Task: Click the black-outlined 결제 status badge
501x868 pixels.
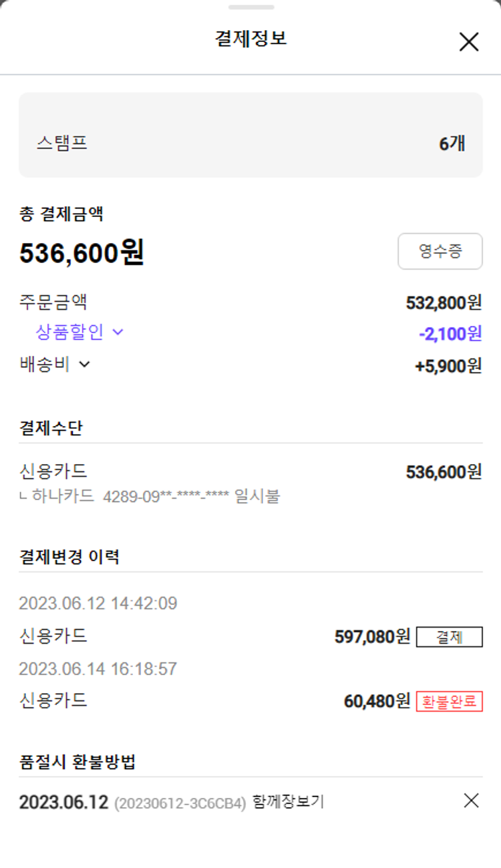Action: point(449,637)
